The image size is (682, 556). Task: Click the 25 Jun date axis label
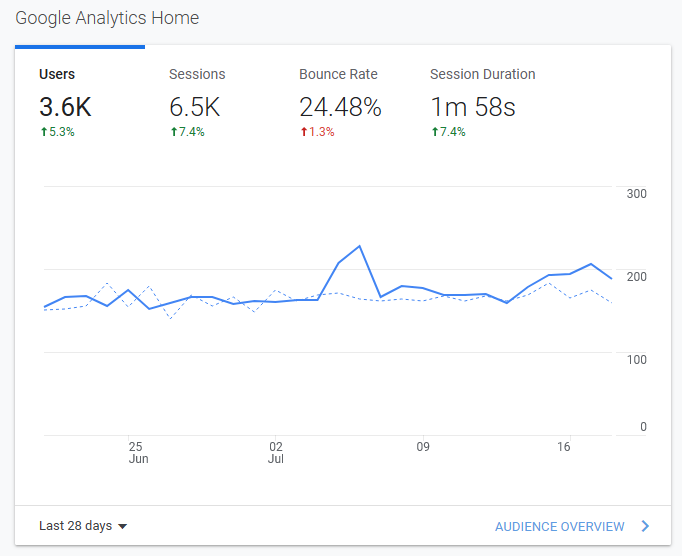138,452
